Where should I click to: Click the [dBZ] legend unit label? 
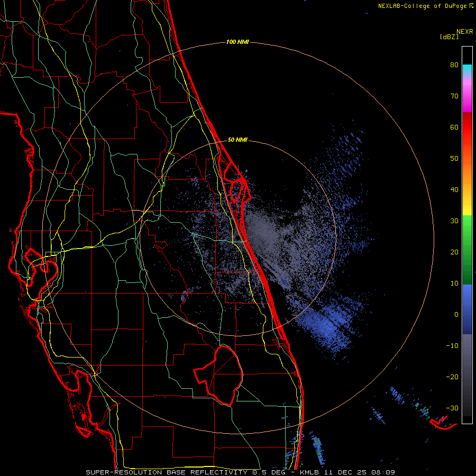[x=449, y=36]
